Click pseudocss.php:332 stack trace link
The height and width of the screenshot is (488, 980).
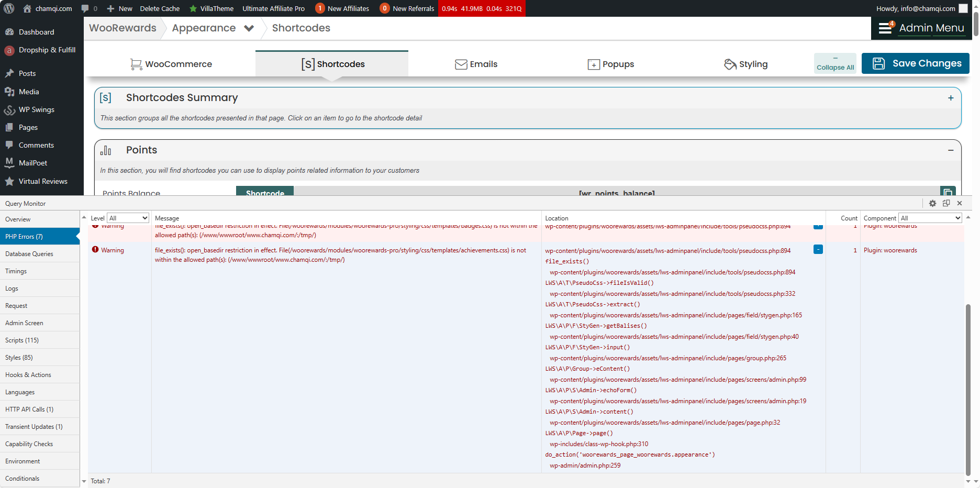point(673,294)
